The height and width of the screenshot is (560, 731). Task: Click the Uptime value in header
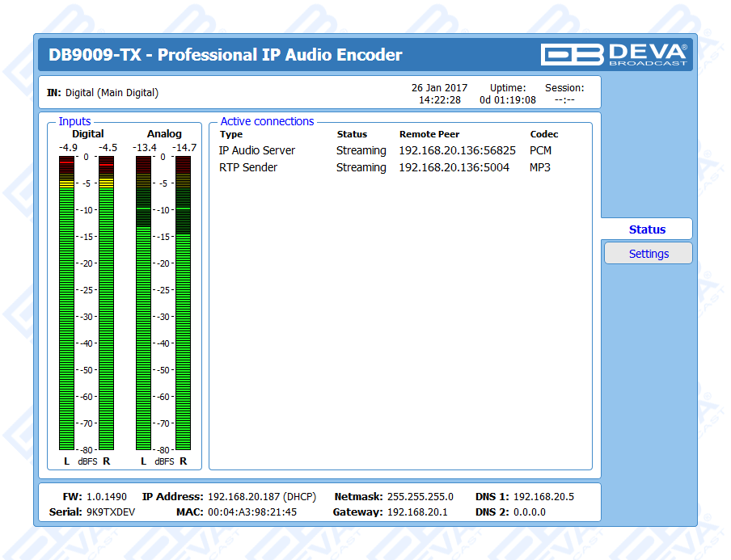tap(507, 100)
